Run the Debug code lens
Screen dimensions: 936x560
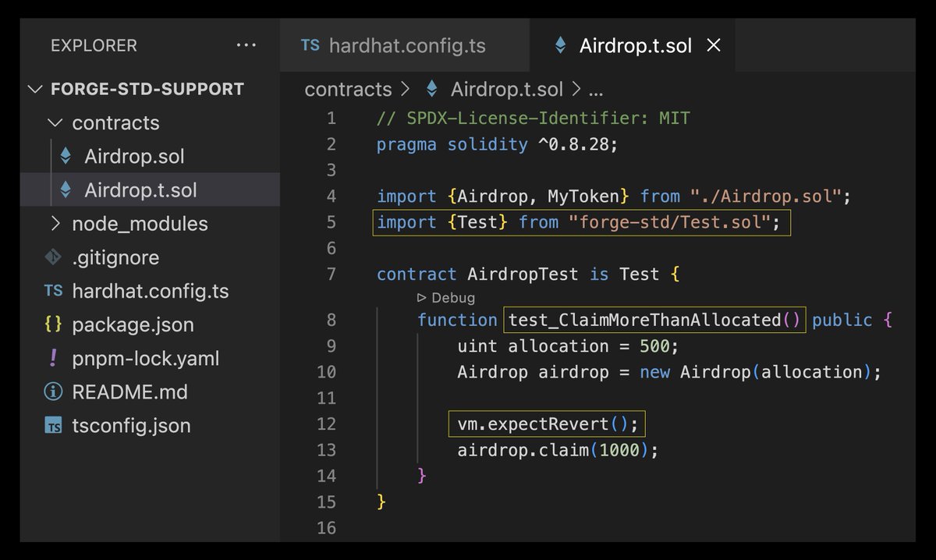[445, 297]
